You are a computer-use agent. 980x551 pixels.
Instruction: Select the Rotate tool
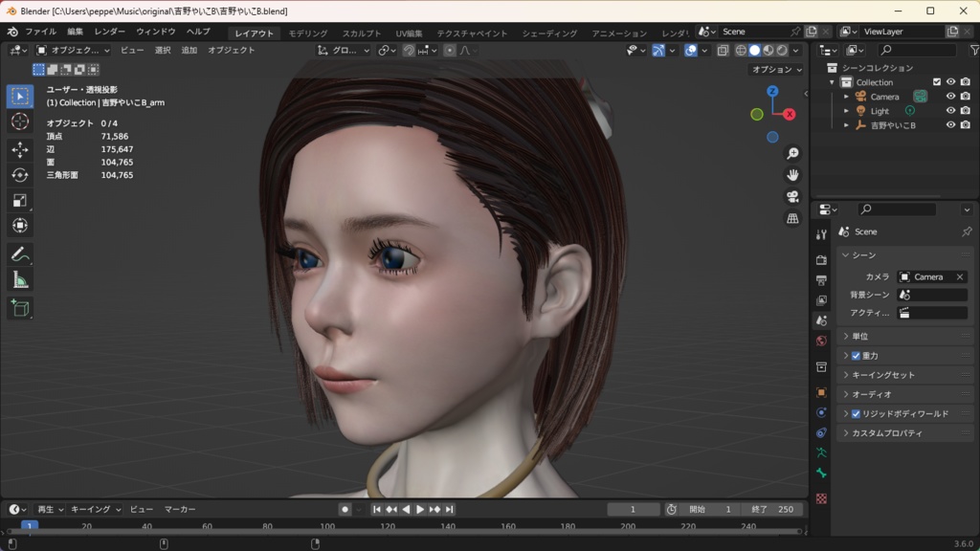tap(20, 175)
